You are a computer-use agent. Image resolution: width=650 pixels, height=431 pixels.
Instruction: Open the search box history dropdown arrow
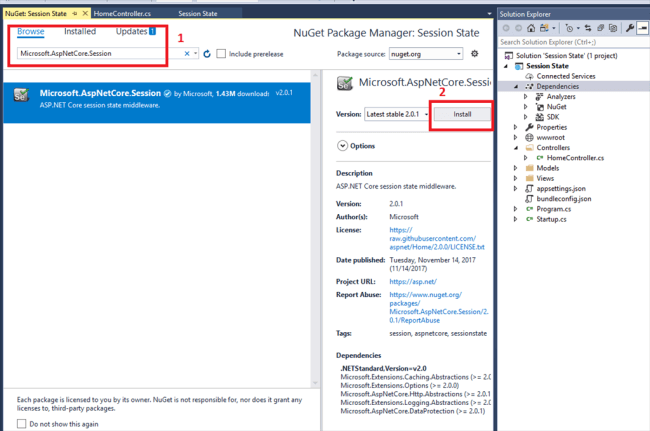pyautogui.click(x=196, y=53)
